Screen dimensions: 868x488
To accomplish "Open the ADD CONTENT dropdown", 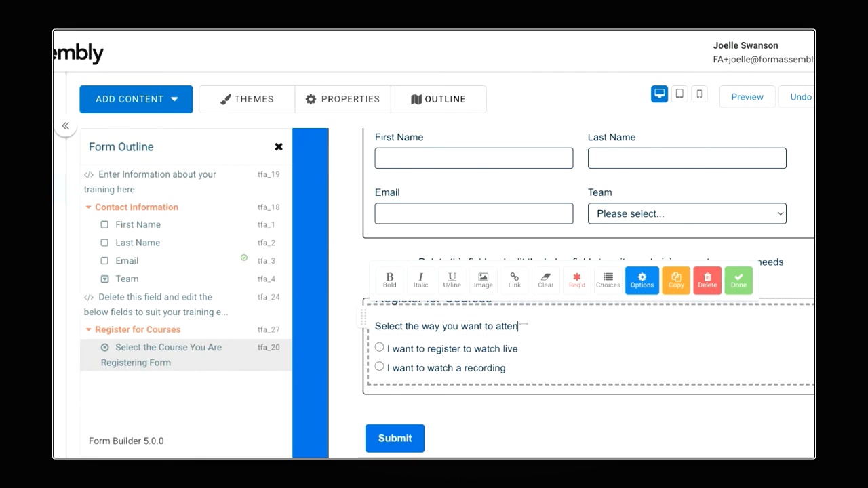I will pyautogui.click(x=136, y=99).
